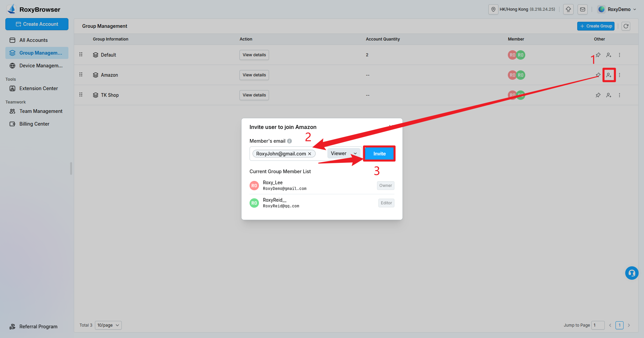The image size is (644, 338).
Task: Click member avatars of Default group
Action: point(517,55)
